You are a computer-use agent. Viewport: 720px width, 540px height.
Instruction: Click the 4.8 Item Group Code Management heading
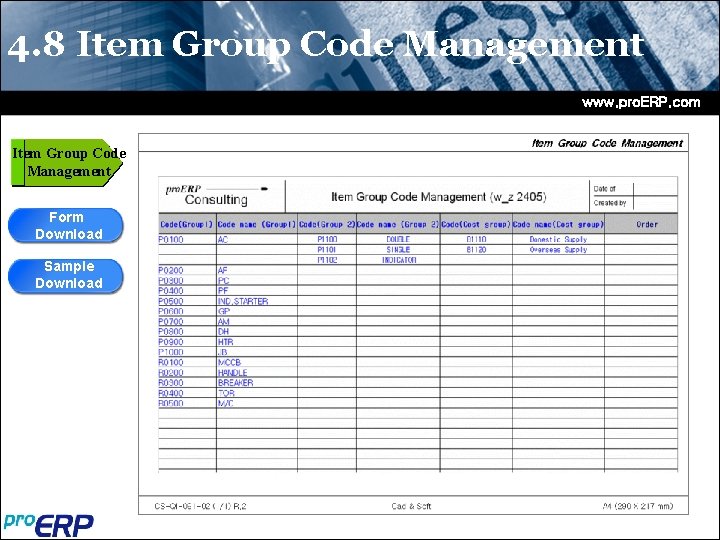click(x=326, y=45)
